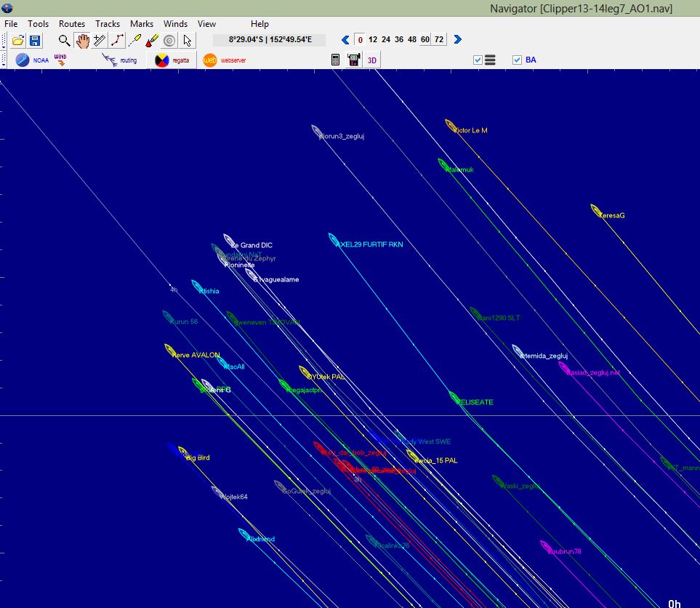Save the navigation file with the floppy disk icon
This screenshot has width=700, height=608.
[x=35, y=41]
